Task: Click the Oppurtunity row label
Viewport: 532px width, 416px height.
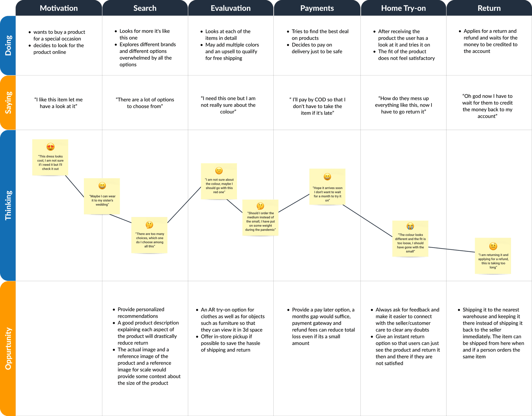Action: [8, 348]
